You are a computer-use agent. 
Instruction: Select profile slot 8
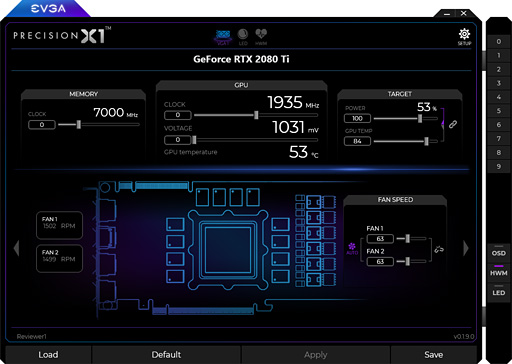tap(499, 152)
